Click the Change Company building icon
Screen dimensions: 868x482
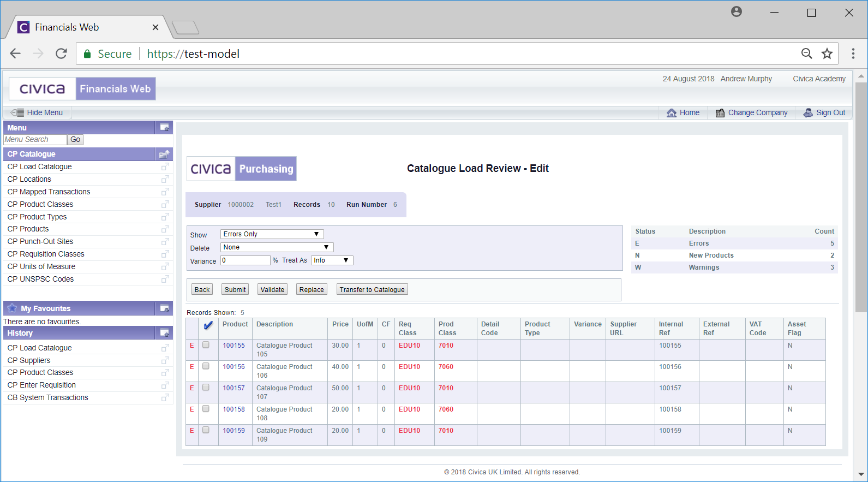click(x=720, y=112)
